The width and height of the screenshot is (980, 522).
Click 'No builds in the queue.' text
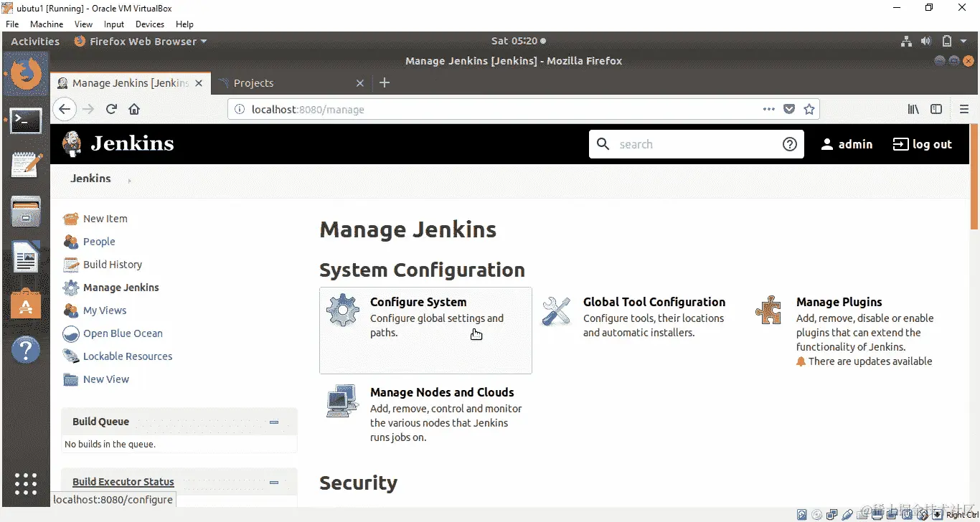(x=110, y=445)
